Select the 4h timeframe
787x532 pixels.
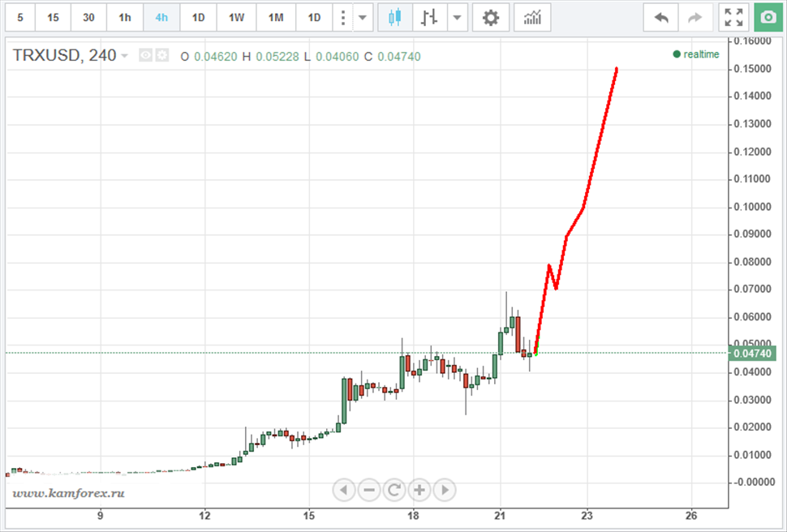[161, 18]
